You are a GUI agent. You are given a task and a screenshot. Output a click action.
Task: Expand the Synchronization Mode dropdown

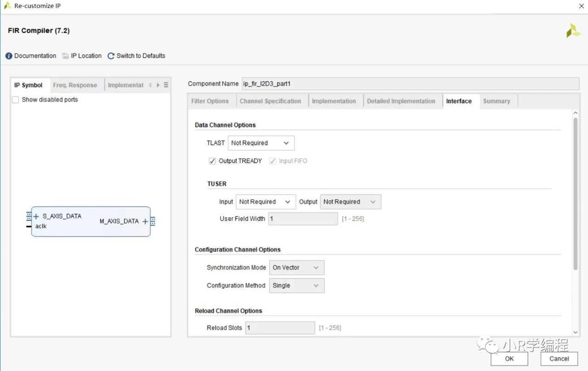[x=296, y=268]
